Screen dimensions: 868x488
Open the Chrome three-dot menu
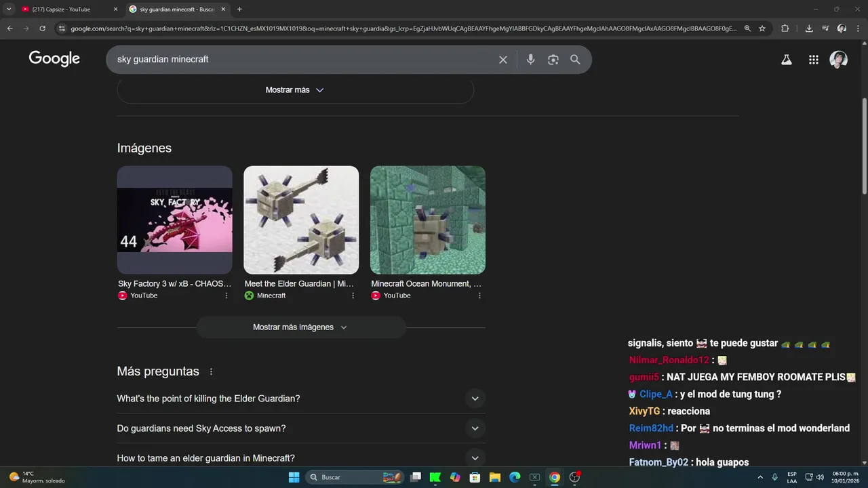click(x=858, y=28)
